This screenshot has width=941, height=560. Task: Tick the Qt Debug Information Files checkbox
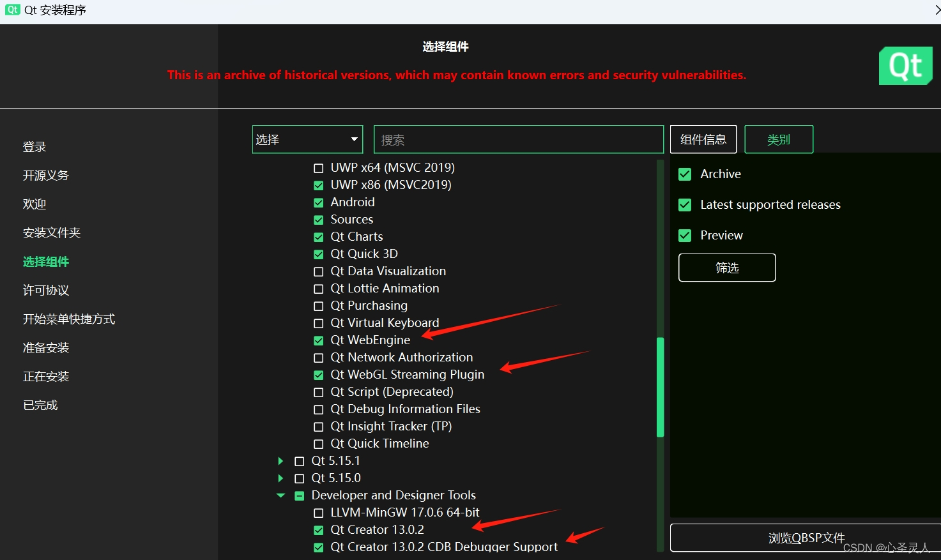[x=319, y=410]
